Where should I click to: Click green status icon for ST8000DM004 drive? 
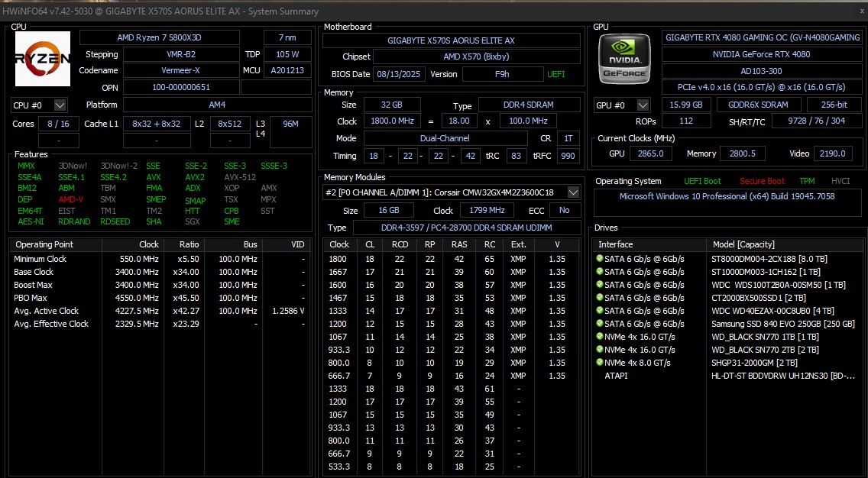pyautogui.click(x=600, y=258)
